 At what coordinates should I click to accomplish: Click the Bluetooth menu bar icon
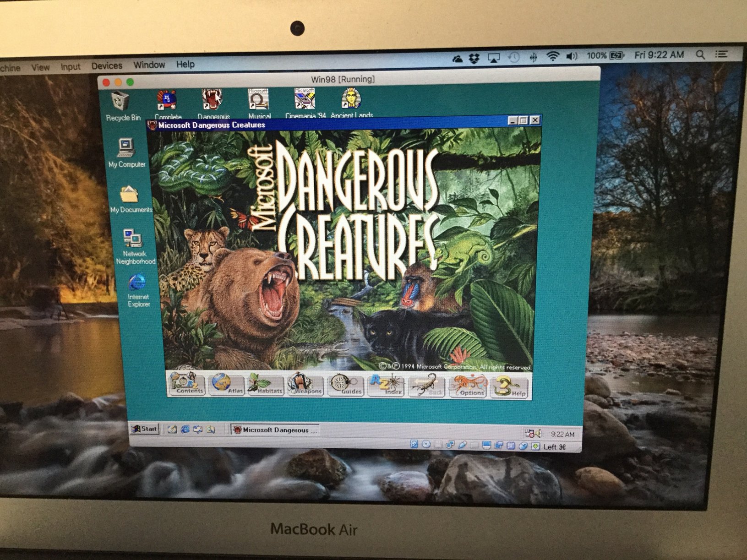click(533, 57)
